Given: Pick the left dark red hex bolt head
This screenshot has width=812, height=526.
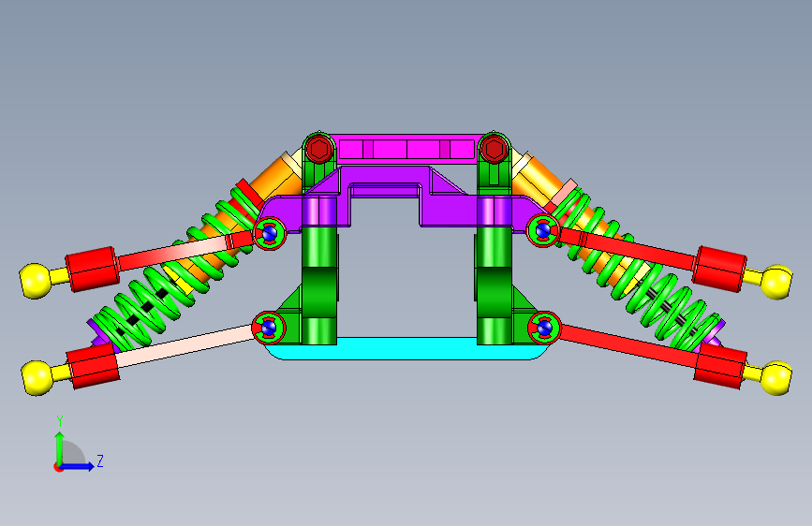Looking at the screenshot, I should click(319, 149).
